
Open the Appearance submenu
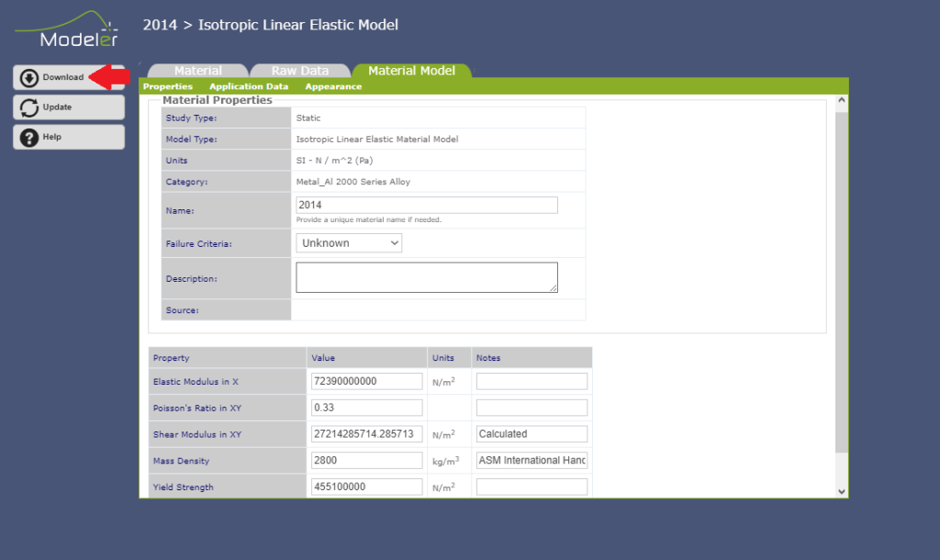click(333, 86)
